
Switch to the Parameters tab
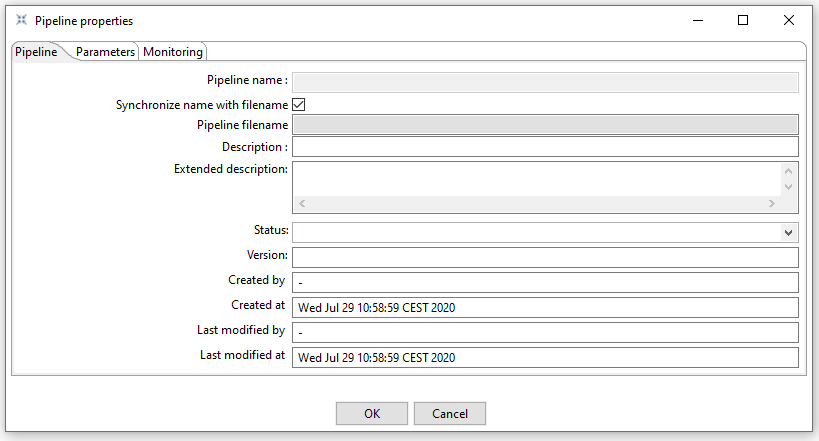(x=105, y=52)
